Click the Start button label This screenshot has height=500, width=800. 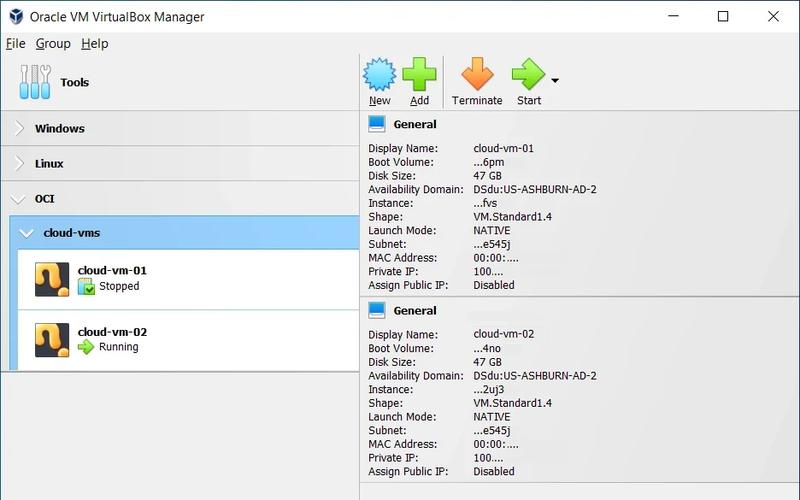529,101
